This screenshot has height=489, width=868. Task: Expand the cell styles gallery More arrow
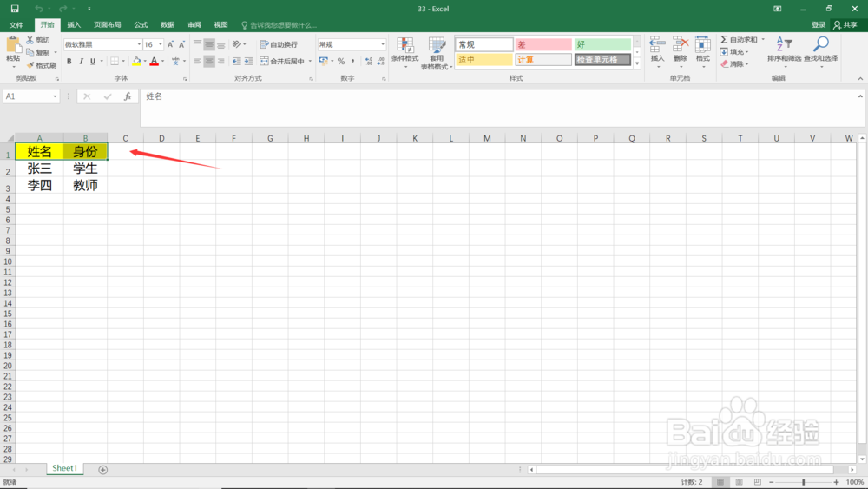click(637, 63)
